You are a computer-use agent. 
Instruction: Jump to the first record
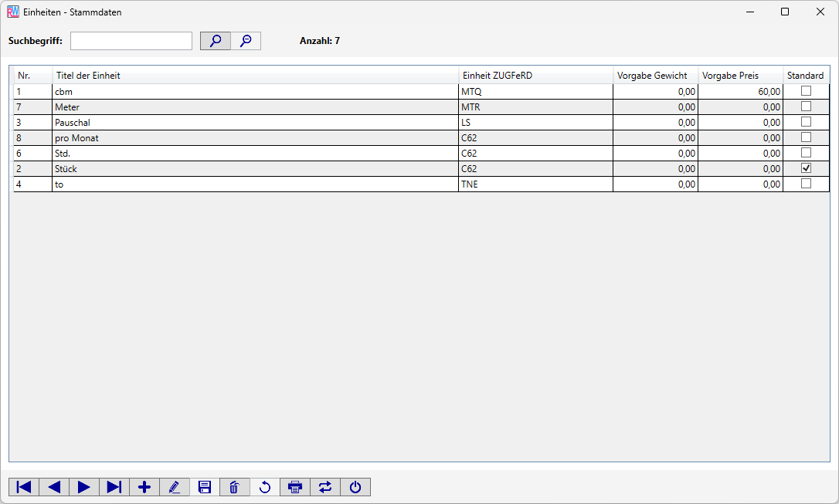point(24,487)
